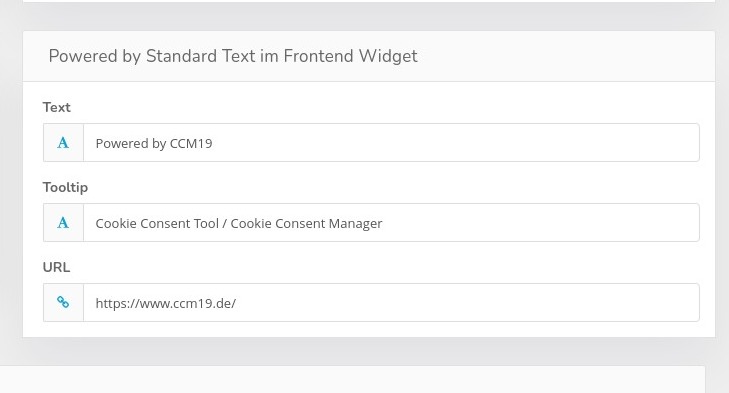Click the "Tooltip" field label
Image resolution: width=729 pixels, height=393 pixels.
[65, 187]
